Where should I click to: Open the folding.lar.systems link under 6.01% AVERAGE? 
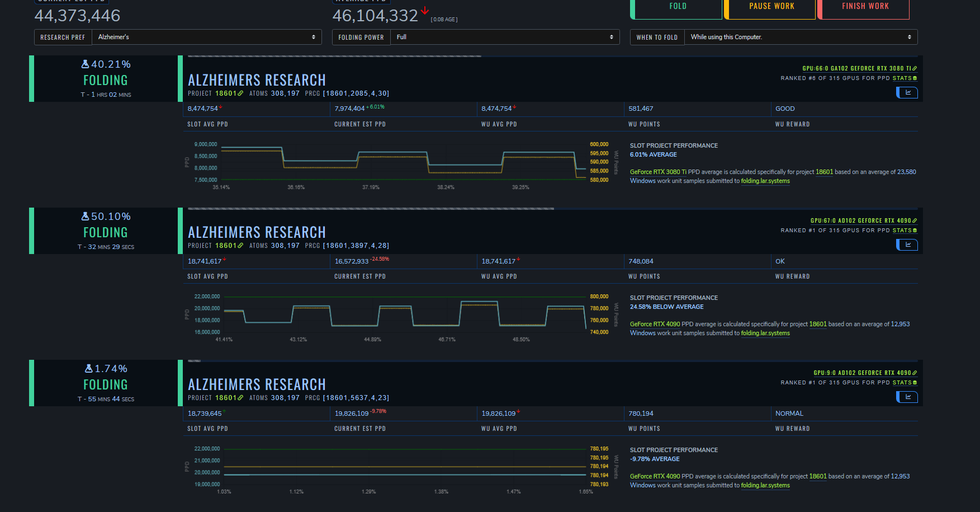765,181
